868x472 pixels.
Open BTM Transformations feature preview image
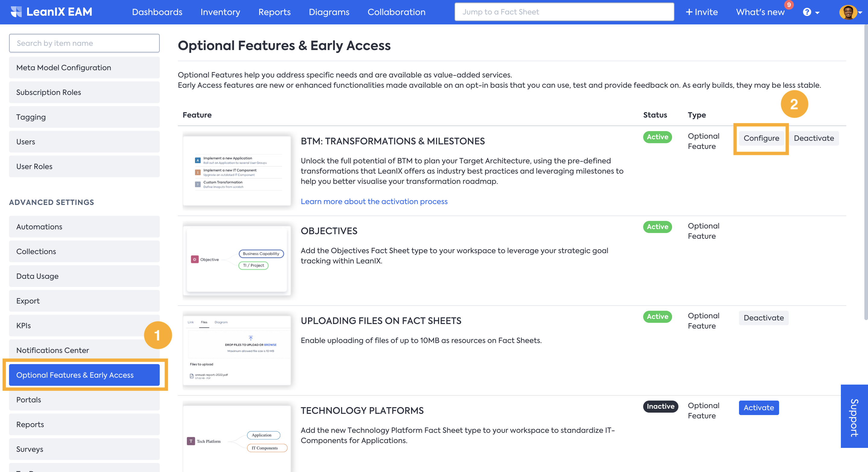click(237, 171)
